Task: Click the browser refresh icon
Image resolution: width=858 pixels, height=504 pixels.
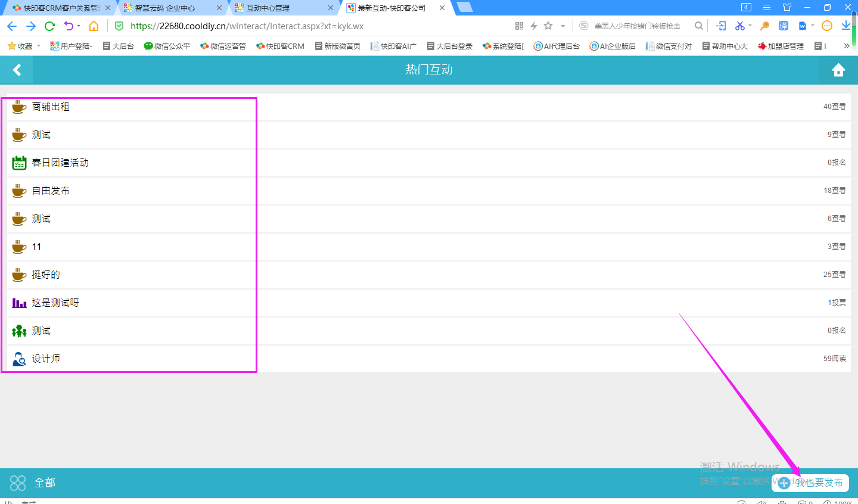Action: [50, 26]
